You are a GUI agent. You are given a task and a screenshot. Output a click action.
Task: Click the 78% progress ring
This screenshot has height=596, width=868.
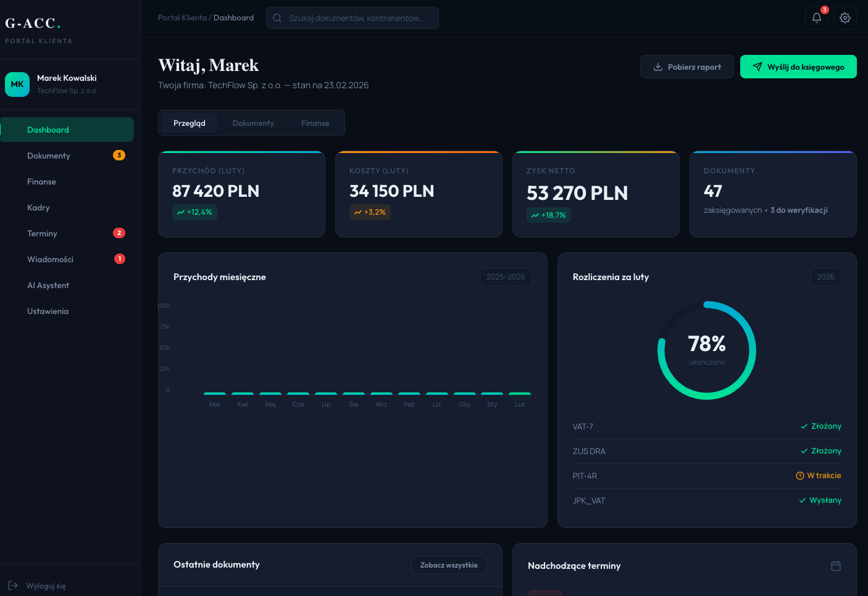706,350
